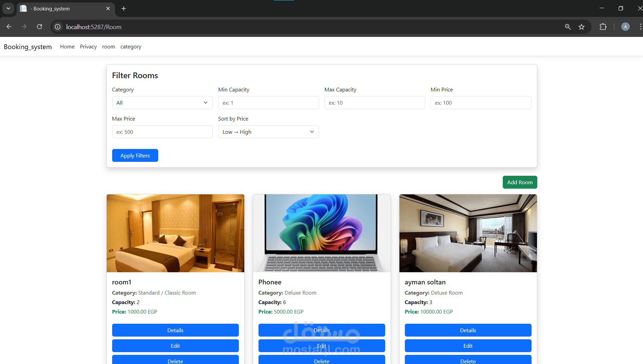
Task: Delete the ayman soltan room
Action: pyautogui.click(x=468, y=360)
